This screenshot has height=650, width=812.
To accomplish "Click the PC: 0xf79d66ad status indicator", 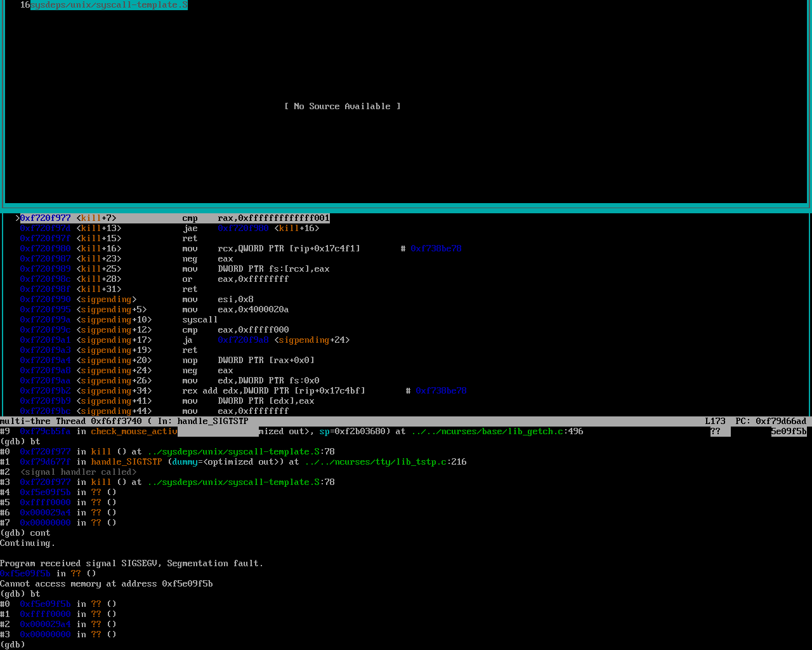I will [771, 421].
